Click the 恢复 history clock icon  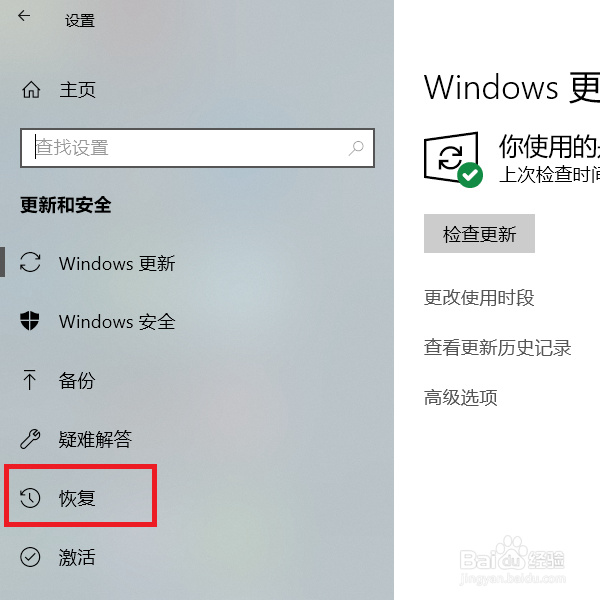(30, 498)
